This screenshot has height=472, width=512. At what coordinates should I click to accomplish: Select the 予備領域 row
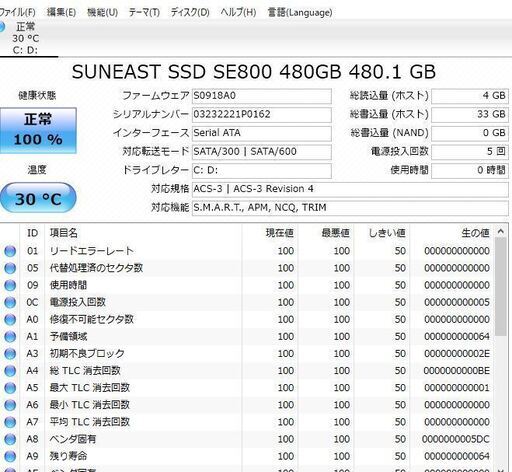point(247,337)
